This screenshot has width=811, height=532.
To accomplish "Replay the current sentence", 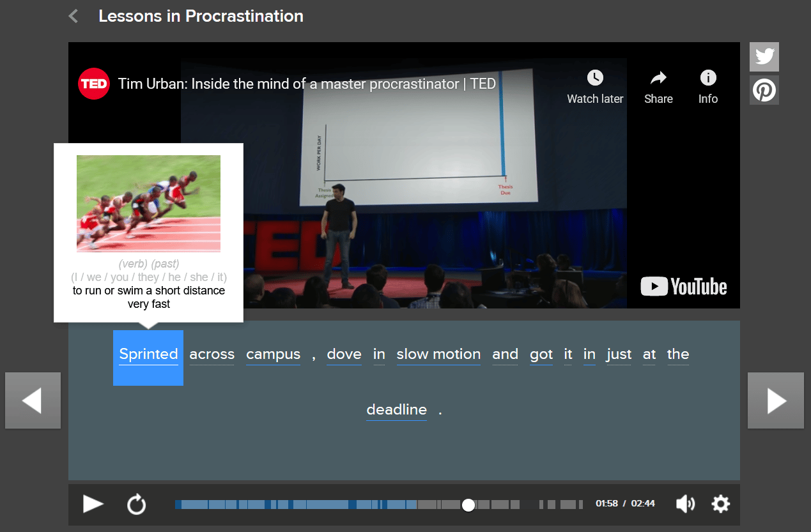I will [x=136, y=504].
